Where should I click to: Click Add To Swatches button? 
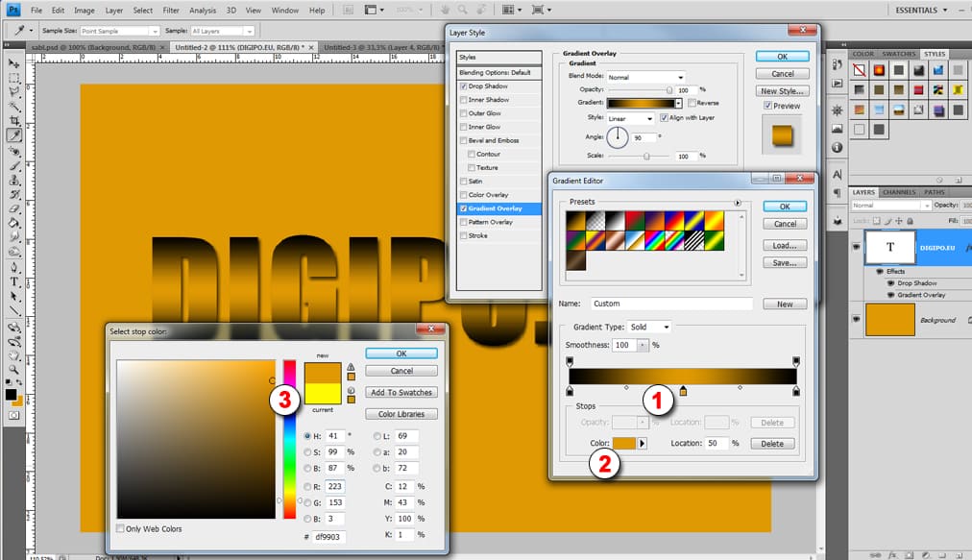coord(401,392)
